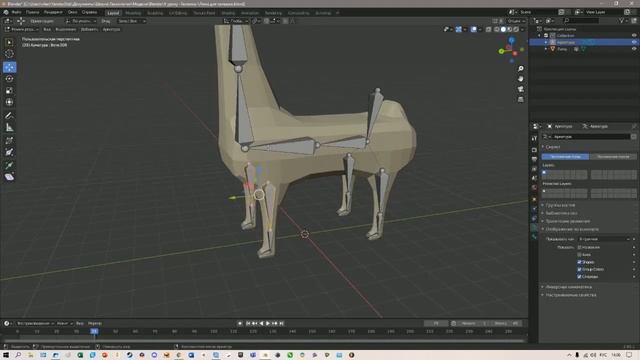Jump to the animation end frame
Viewport: 640px width, 360px height.
click(282, 323)
